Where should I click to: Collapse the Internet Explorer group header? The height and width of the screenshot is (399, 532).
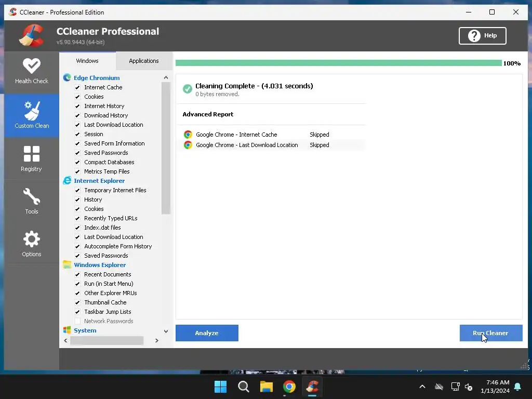point(99,180)
